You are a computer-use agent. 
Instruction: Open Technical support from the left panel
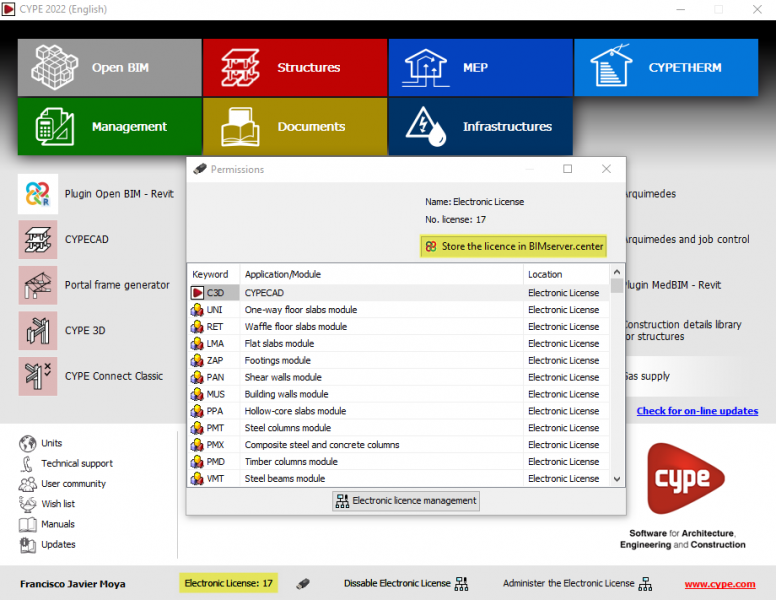point(76,463)
